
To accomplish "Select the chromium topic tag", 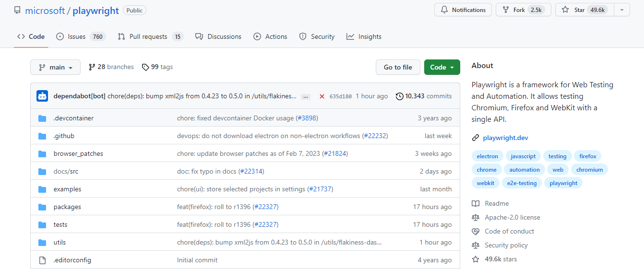I will tap(590, 170).
